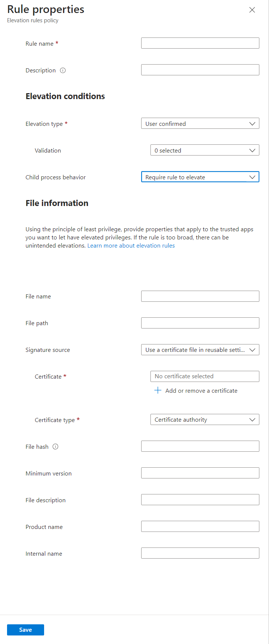Image resolution: width=269 pixels, height=644 pixels.
Task: Close the Rule properties panel
Action: tap(252, 10)
